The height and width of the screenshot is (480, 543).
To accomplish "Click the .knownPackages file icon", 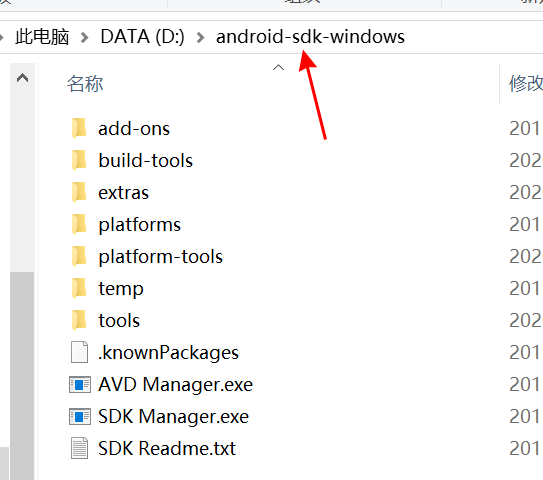I will click(x=80, y=352).
